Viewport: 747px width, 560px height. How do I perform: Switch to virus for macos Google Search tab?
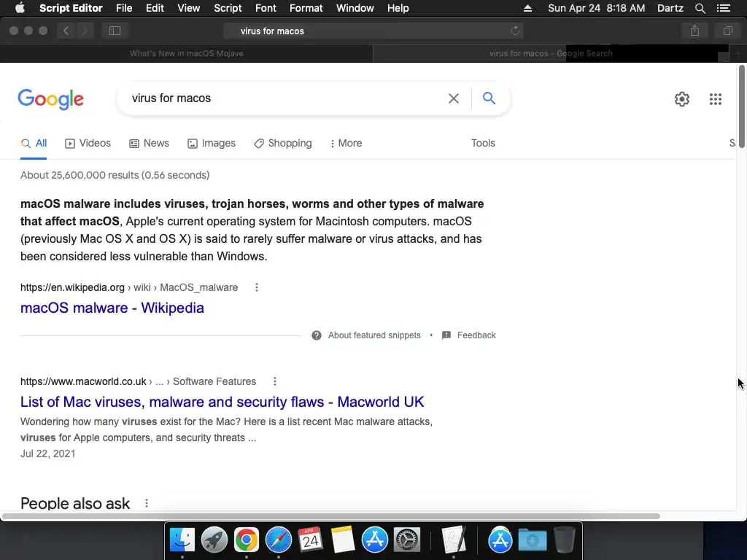click(x=551, y=53)
